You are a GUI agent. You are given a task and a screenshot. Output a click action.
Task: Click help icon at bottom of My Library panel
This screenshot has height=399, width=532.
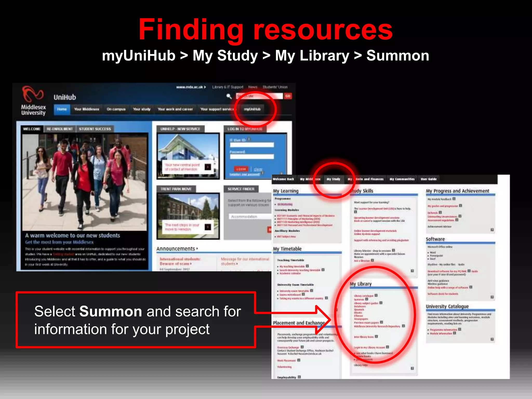coord(412,368)
